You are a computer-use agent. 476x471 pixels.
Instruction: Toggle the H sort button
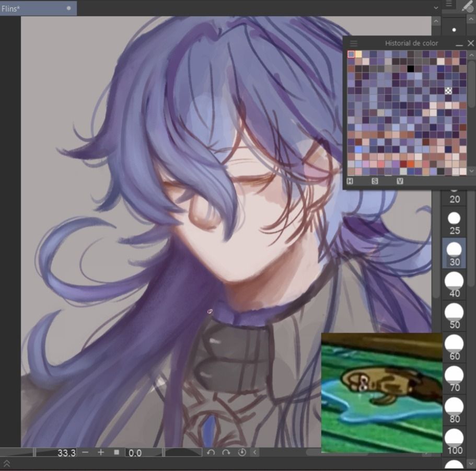[x=350, y=181]
